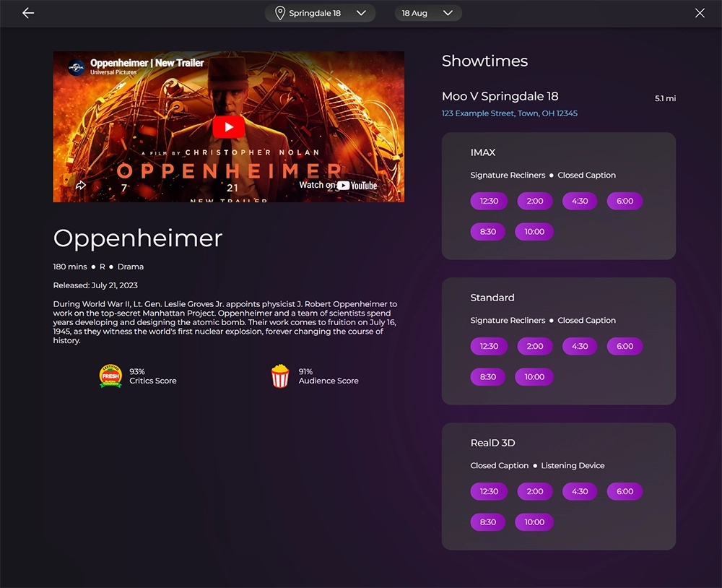Go back using the left arrow icon

tap(28, 13)
